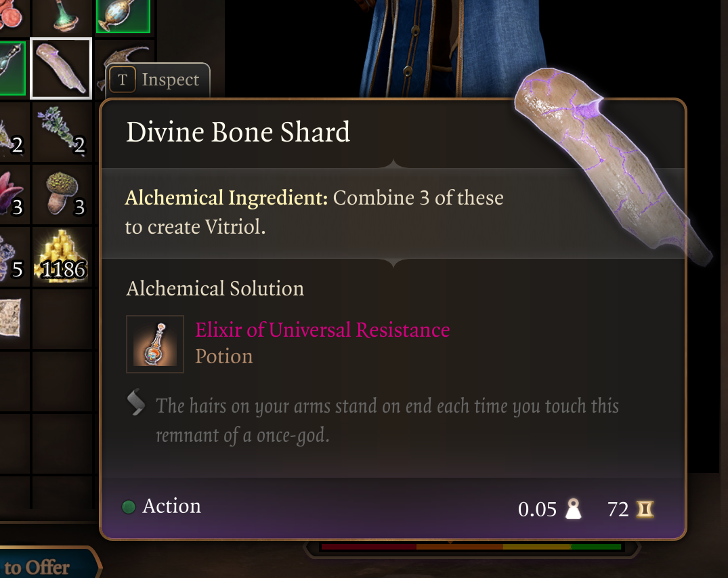Click the gold value icon beside 72
This screenshot has height=578, width=728.
pyautogui.click(x=645, y=510)
